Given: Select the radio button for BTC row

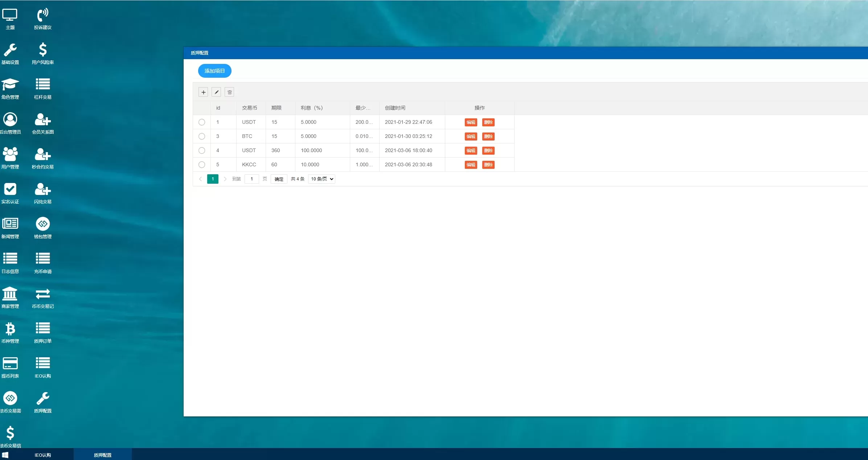Looking at the screenshot, I should (202, 137).
